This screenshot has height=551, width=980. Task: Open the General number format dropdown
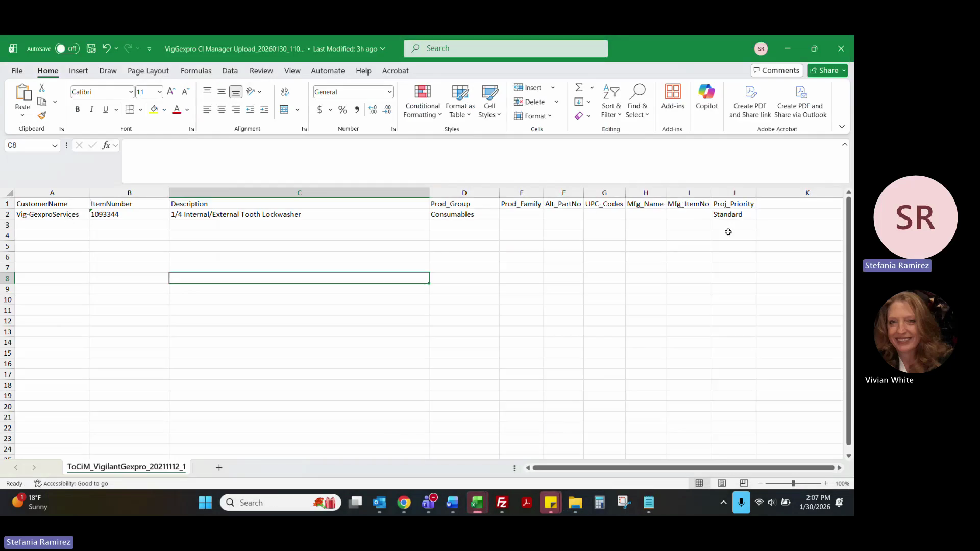tap(389, 92)
